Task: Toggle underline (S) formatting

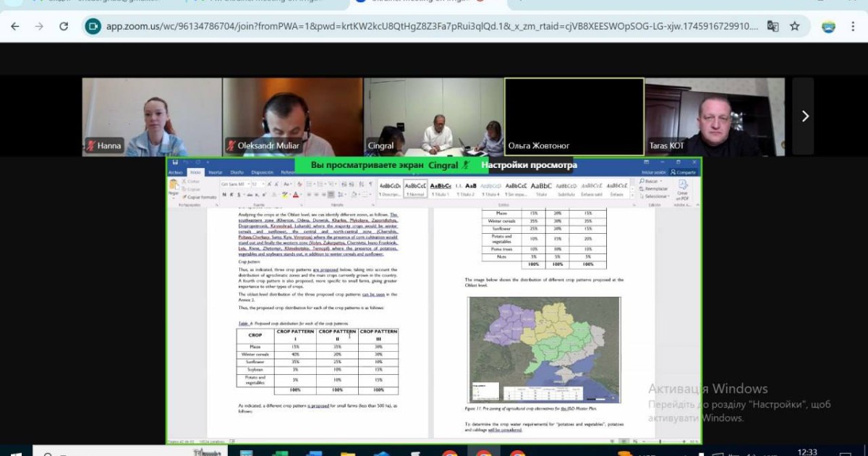Action: [x=239, y=194]
